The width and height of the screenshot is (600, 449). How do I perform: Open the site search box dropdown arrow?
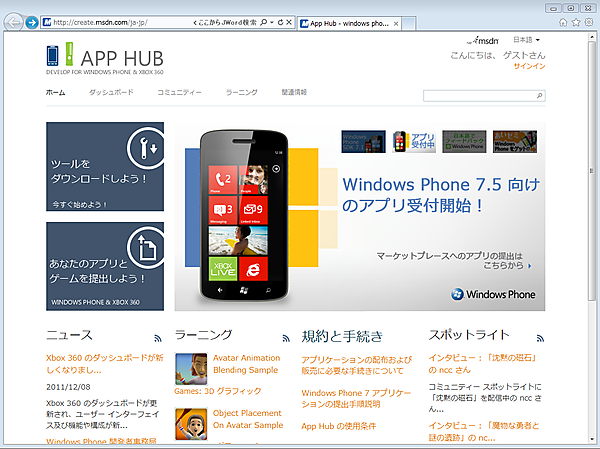pyautogui.click(x=540, y=96)
